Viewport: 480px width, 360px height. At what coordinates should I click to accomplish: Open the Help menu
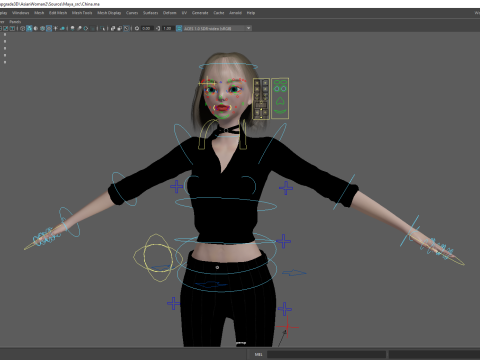(251, 13)
